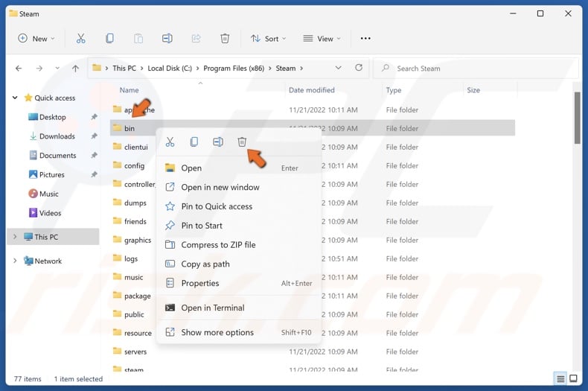Click the Cut icon in the top toolbar
Viewport: 588px width, 391px height.
[x=80, y=38]
